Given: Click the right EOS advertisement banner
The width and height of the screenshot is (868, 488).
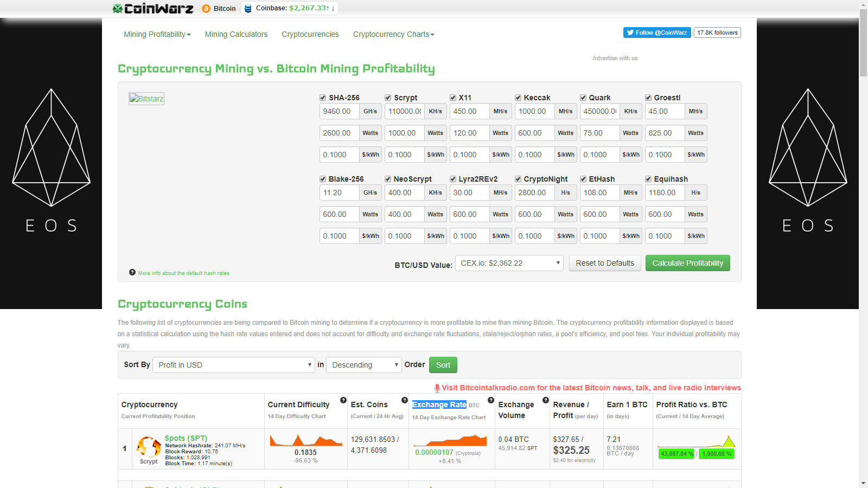Looking at the screenshot, I should (x=808, y=163).
